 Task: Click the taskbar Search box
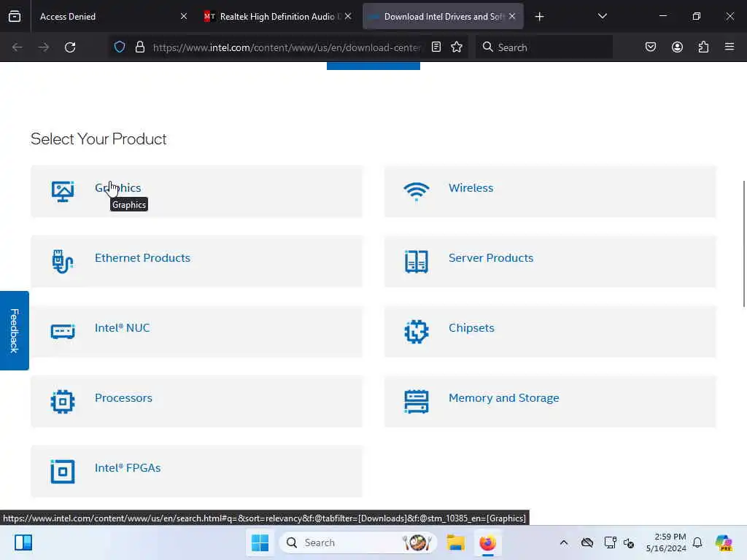tap(357, 542)
